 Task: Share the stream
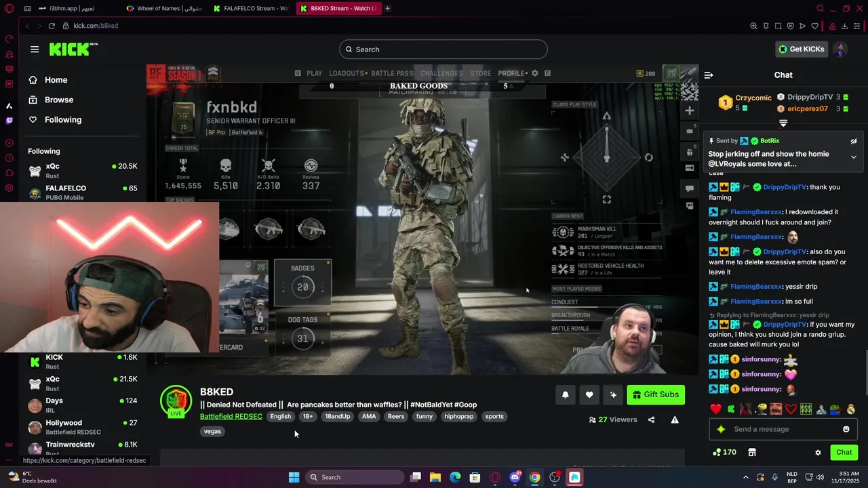point(652,420)
